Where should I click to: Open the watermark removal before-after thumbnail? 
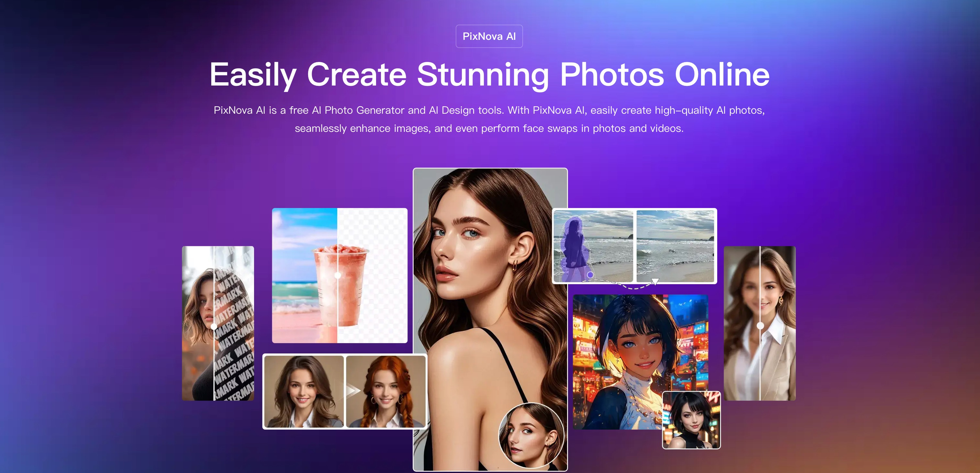[x=218, y=323]
